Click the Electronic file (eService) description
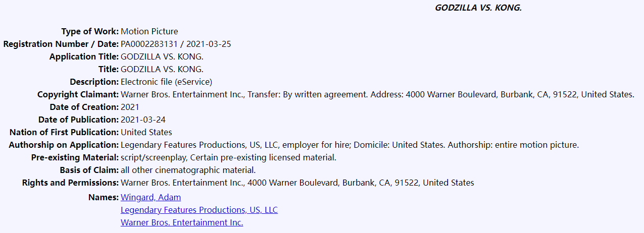Viewport: 644px width, 233px height. (167, 82)
